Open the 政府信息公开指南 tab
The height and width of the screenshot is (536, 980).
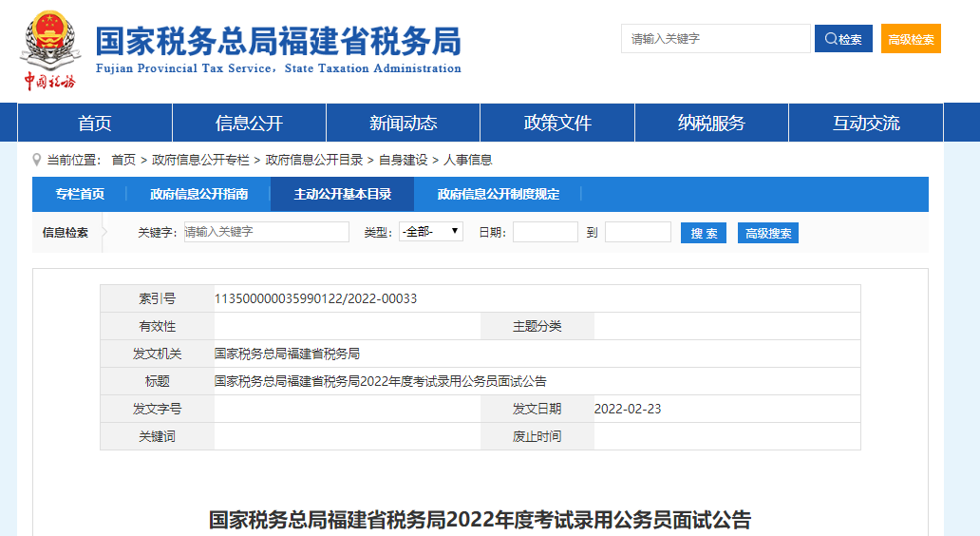[198, 194]
